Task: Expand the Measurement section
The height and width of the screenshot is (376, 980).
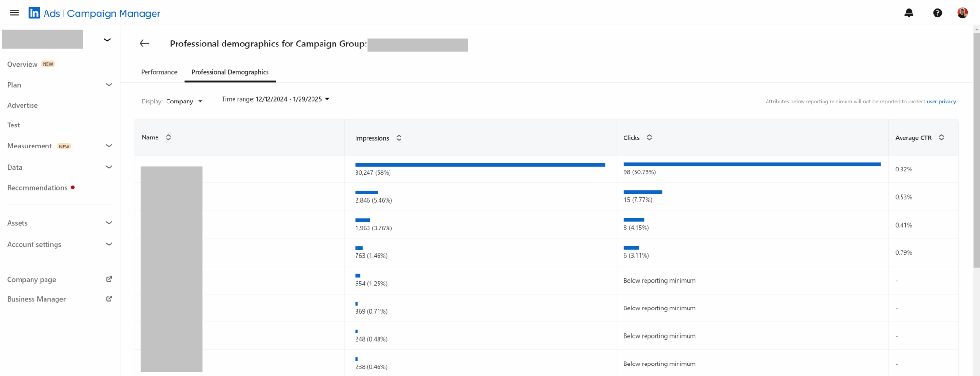Action: [109, 146]
